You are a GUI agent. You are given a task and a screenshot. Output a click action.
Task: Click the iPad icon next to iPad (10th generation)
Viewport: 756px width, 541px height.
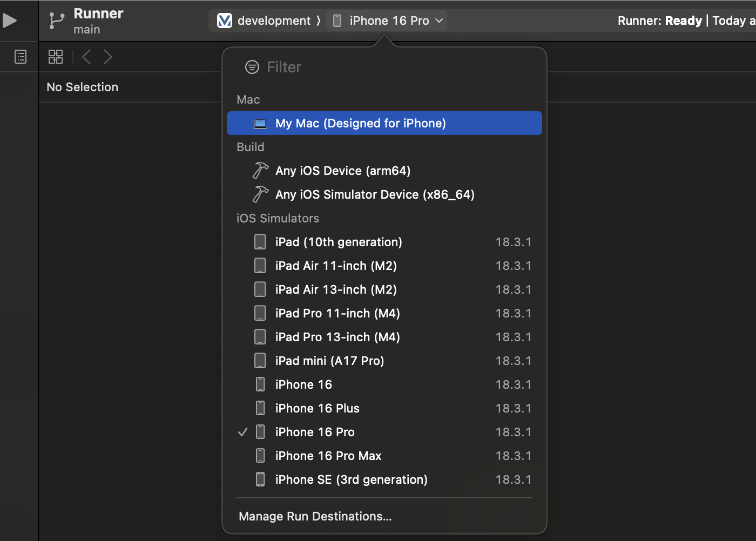click(x=260, y=242)
